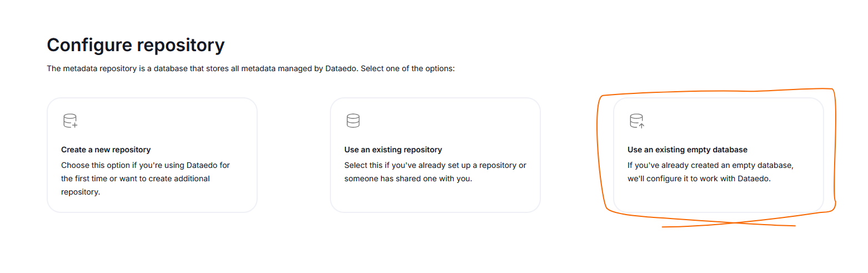Image resolution: width=868 pixels, height=273 pixels.
Task: Click the "someone has shared one with you" description
Action: coord(408,179)
